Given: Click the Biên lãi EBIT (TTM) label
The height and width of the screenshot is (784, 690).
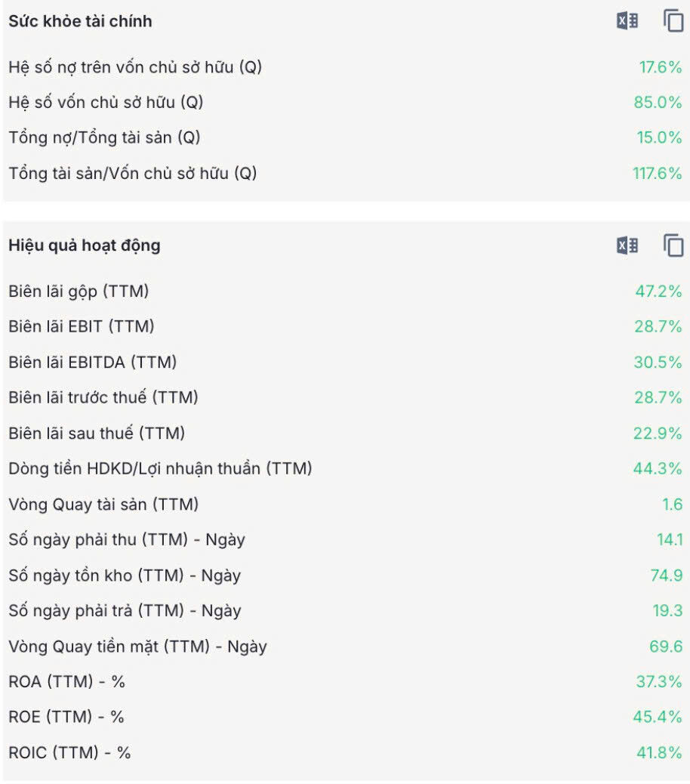Looking at the screenshot, I should tap(82, 326).
